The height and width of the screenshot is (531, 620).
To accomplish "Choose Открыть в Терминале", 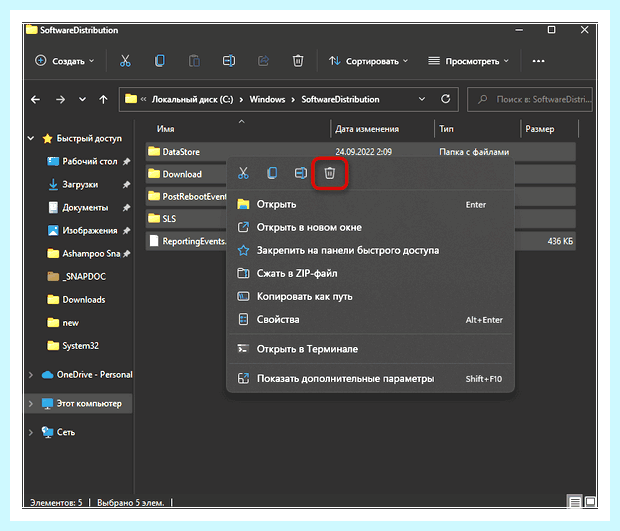I will click(370, 349).
